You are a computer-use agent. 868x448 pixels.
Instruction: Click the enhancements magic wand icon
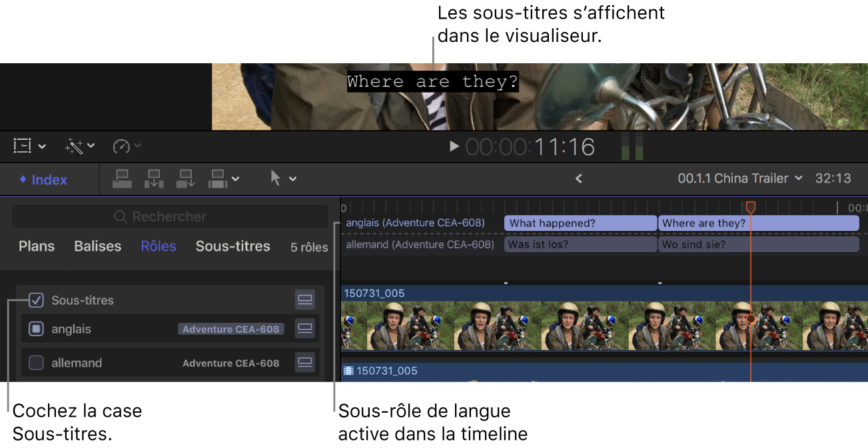(75, 146)
